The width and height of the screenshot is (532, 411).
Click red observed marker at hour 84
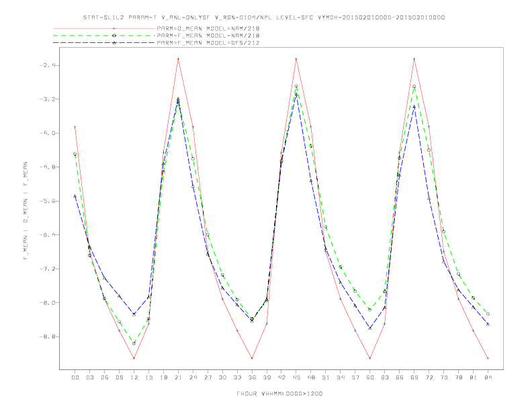tap(488, 358)
